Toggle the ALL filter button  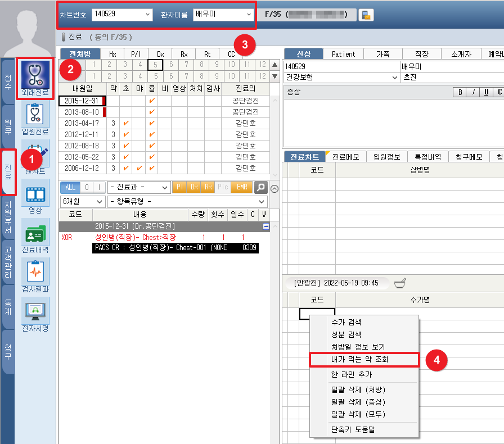point(70,187)
